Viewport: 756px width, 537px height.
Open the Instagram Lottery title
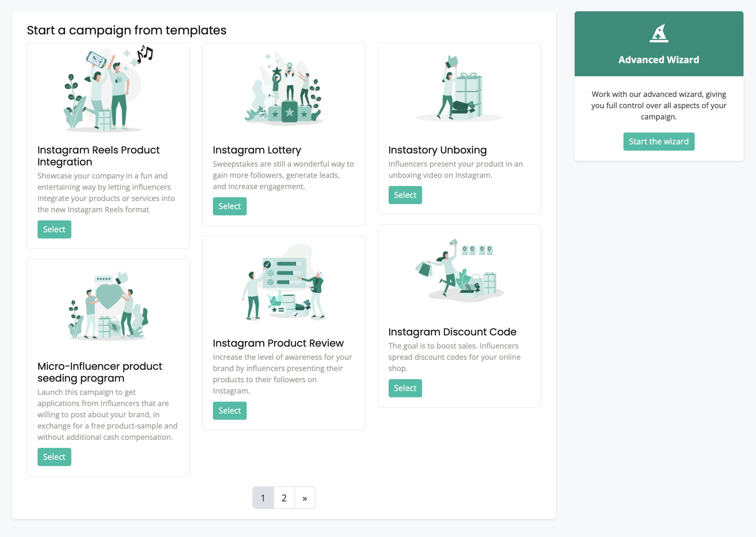257,150
